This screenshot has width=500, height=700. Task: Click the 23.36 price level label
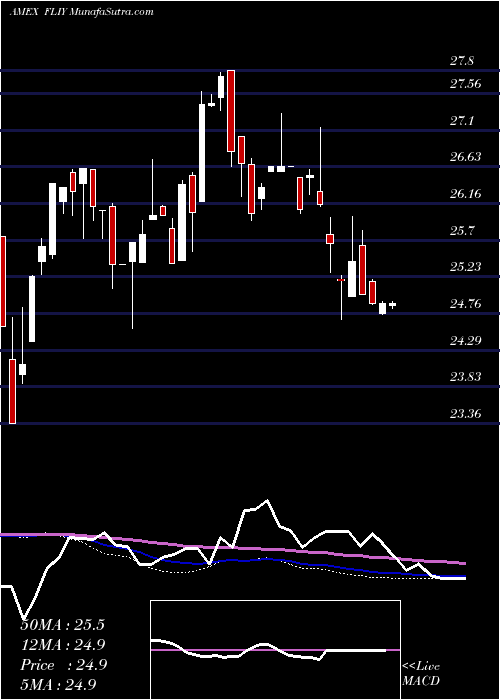pos(465,414)
